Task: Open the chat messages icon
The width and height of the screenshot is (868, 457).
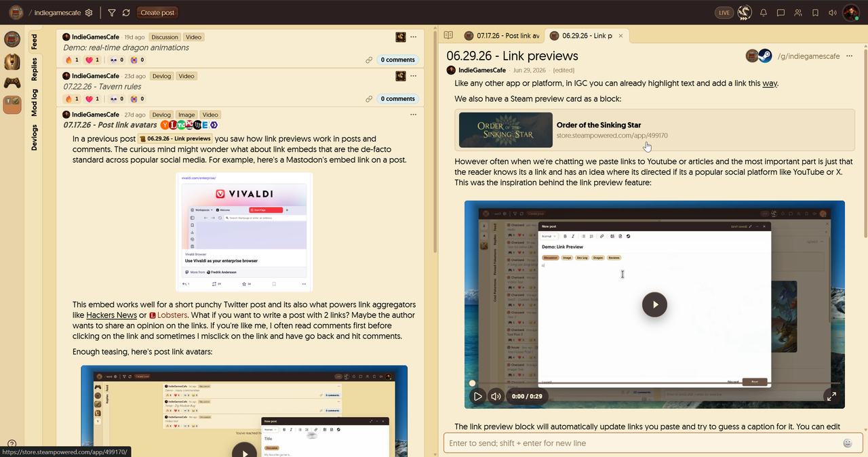Action: [x=781, y=12]
